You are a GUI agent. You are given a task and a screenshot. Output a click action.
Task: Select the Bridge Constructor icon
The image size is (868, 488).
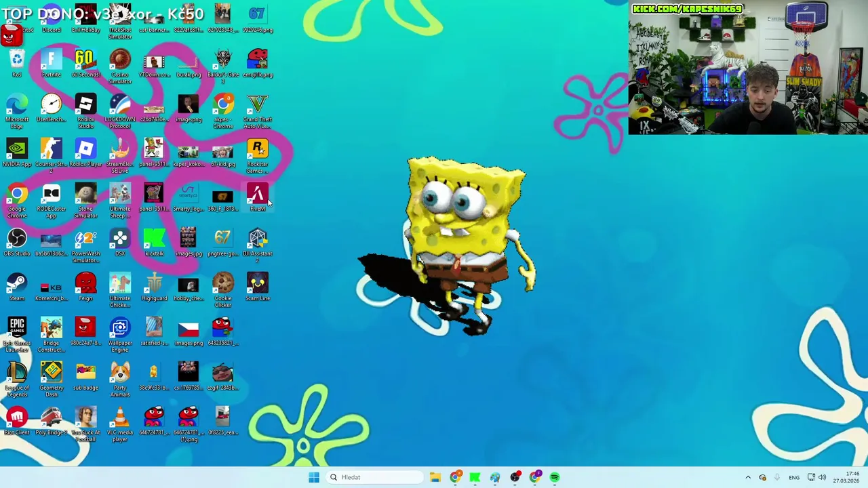[x=51, y=335]
